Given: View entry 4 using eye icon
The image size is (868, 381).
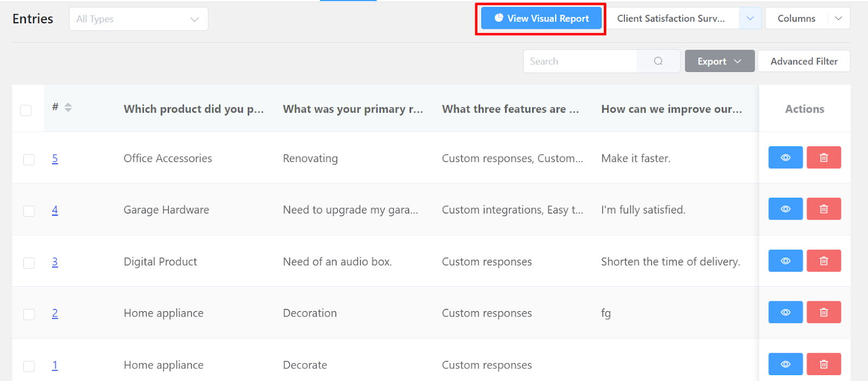Looking at the screenshot, I should click(785, 209).
